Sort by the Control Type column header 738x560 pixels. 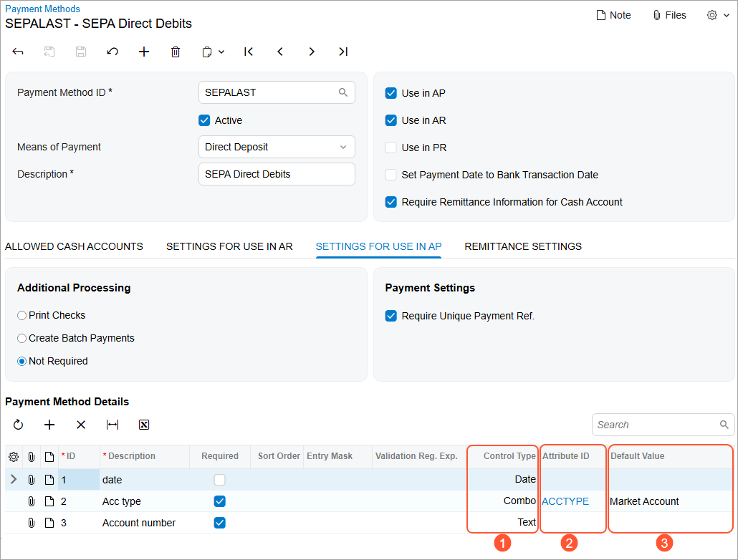[502, 456]
